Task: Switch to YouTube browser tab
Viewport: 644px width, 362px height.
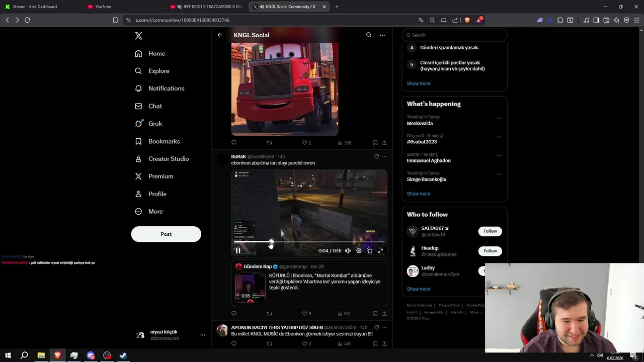Action: (123, 7)
